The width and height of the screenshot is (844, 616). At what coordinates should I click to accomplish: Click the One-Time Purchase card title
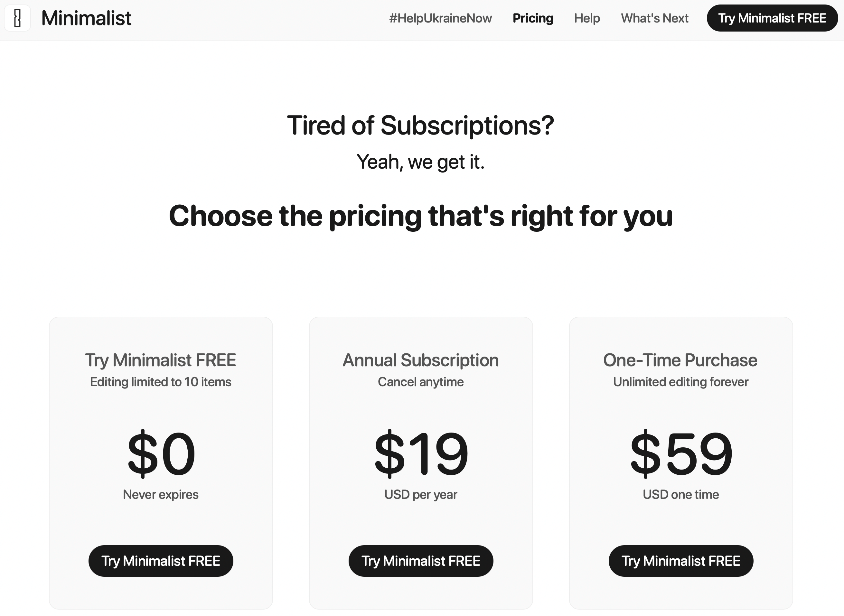point(680,360)
